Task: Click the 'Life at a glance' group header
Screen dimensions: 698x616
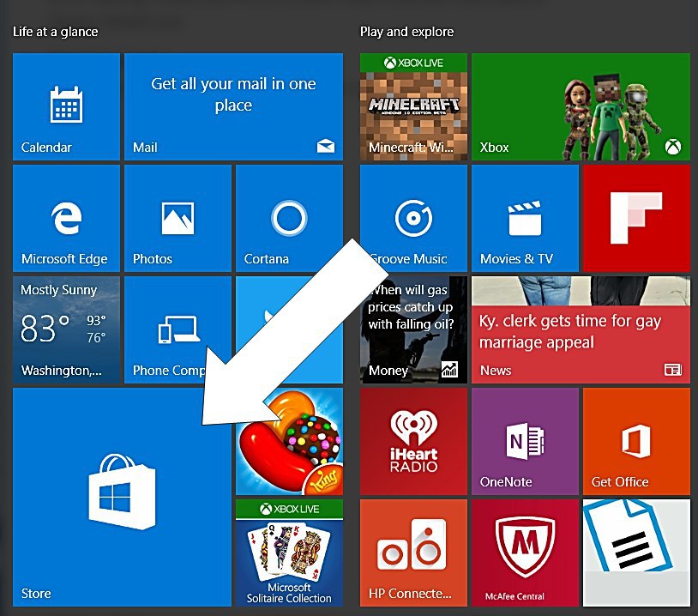Action: [55, 32]
